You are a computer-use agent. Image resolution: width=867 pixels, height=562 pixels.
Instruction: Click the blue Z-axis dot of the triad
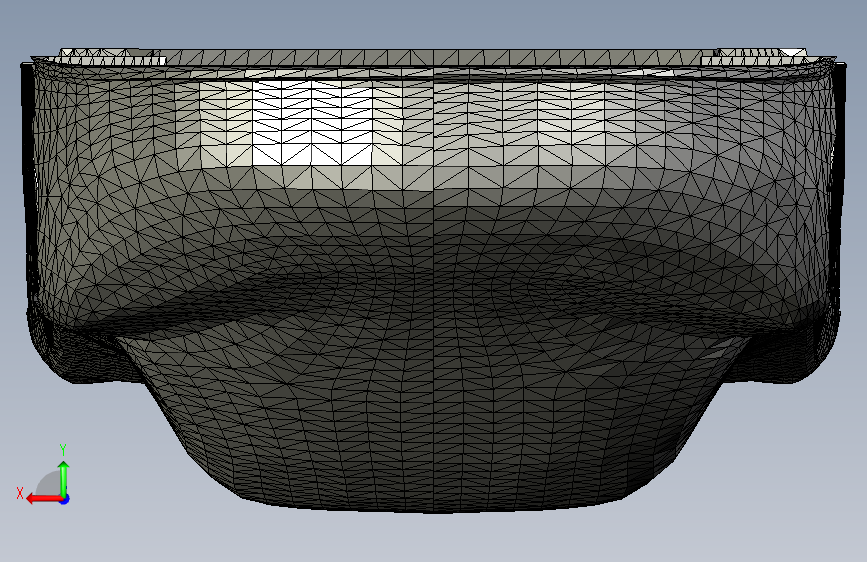pyautogui.click(x=65, y=499)
